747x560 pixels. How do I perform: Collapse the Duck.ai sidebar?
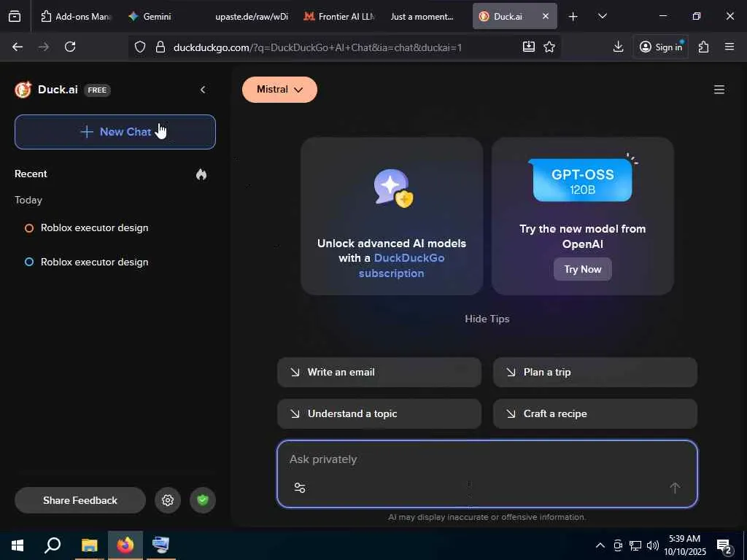(x=203, y=90)
